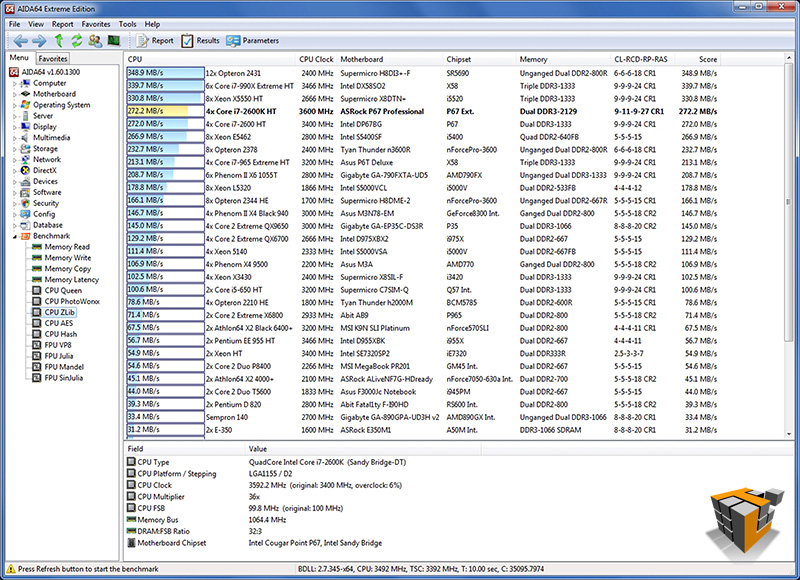Screen dimensions: 800x580
Task: Expand the Network tree node
Action: click(15, 160)
